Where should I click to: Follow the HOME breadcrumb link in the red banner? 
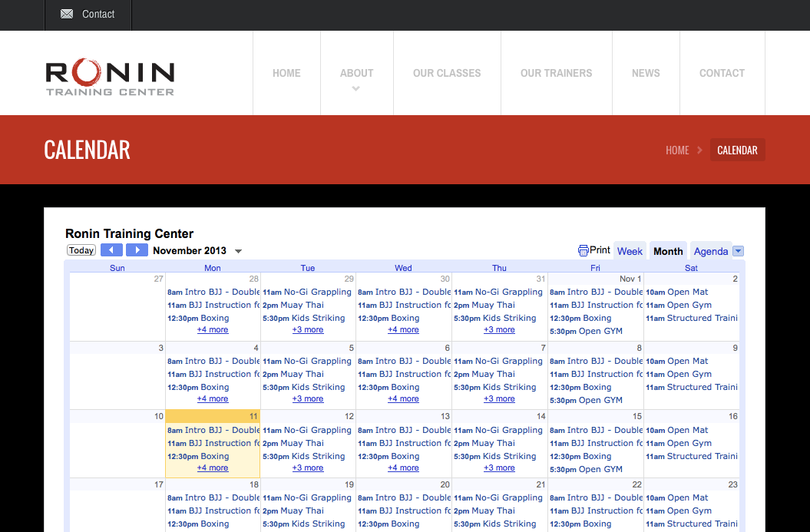677,150
